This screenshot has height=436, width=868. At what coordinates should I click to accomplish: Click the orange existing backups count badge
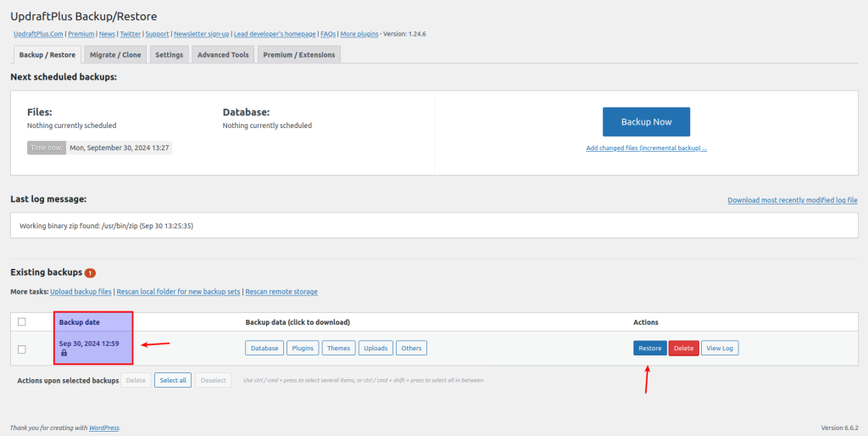(90, 273)
